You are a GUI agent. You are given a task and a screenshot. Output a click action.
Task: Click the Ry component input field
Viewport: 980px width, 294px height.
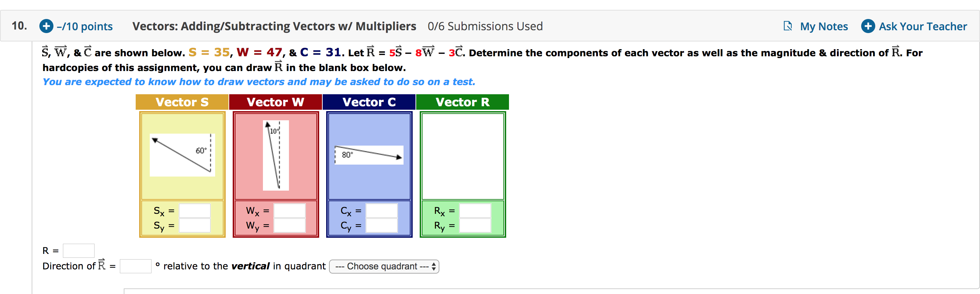pyautogui.click(x=475, y=225)
